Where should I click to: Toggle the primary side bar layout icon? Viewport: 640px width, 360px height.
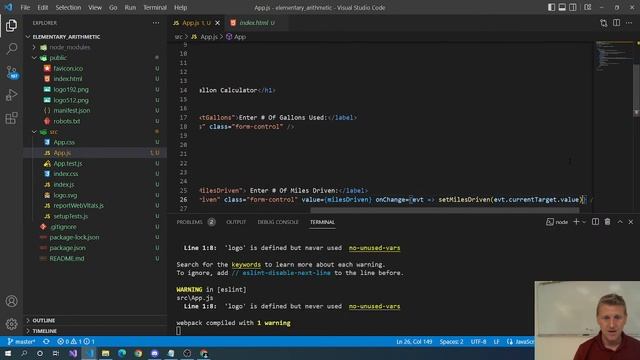tap(551, 7)
